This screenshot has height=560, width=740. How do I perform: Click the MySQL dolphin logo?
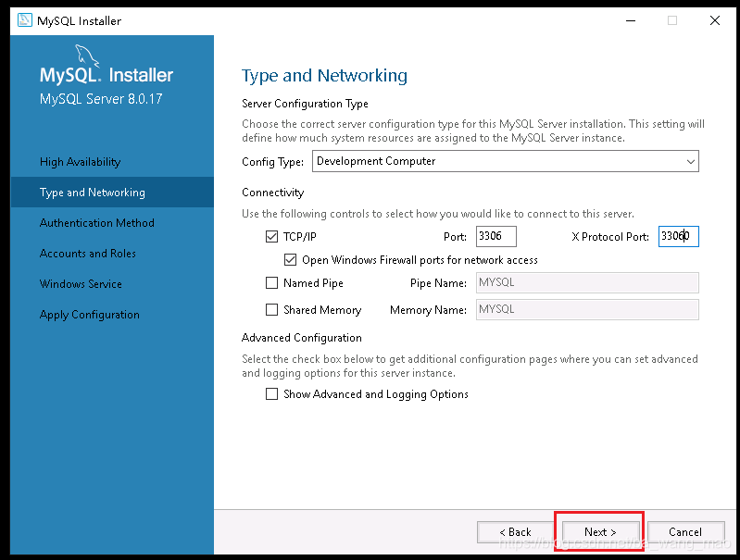click(87, 56)
